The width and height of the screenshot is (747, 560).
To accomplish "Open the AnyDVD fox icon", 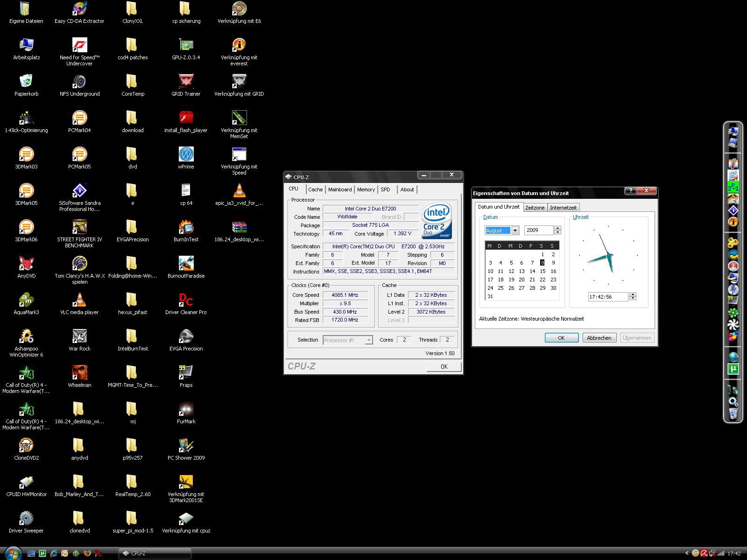I will 26,267.
